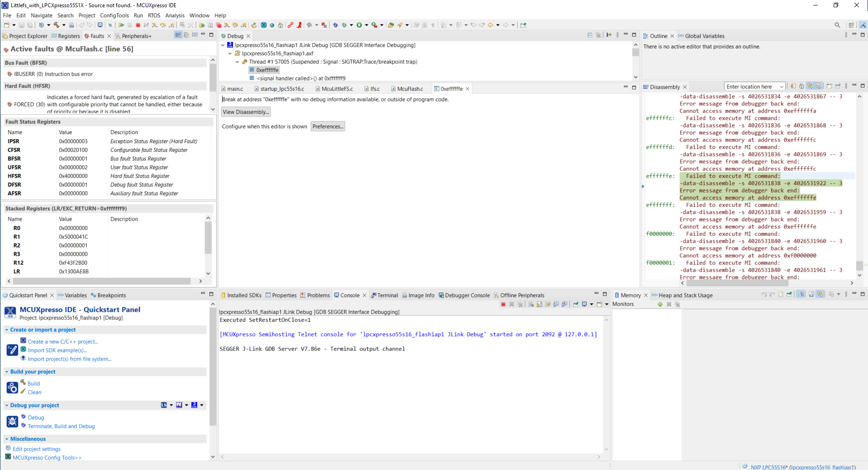Pin the Console view
The width and height of the screenshot is (868, 470).
(x=575, y=304)
